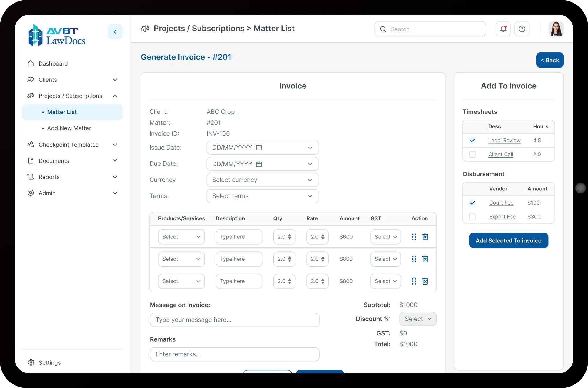The image size is (588, 388).
Task: Delete the $600 invoice row
Action: point(425,237)
